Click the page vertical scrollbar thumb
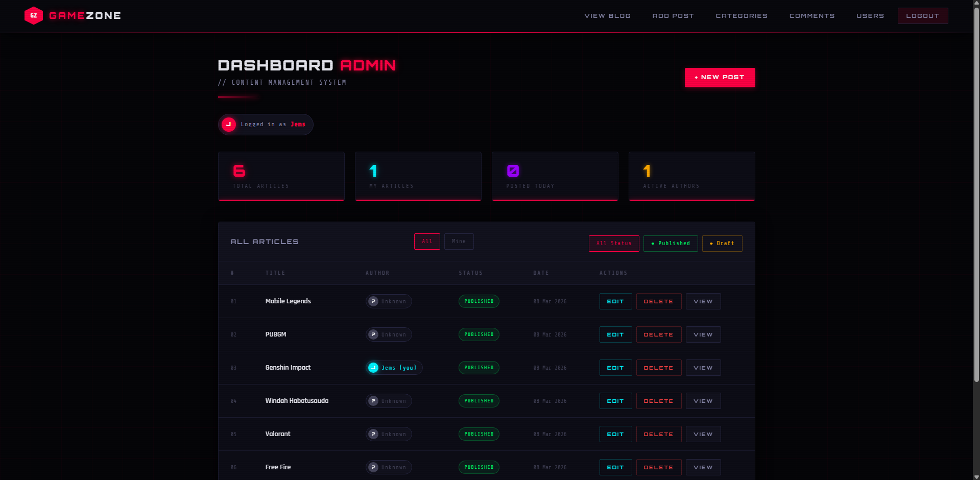Screen dimensions: 980x480 click(976, 194)
